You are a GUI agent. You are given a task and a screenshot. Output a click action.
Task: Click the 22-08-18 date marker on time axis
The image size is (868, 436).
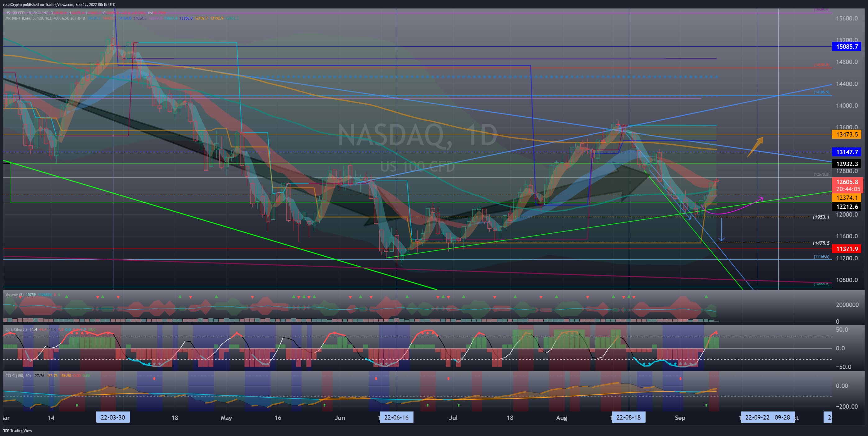(x=628, y=417)
